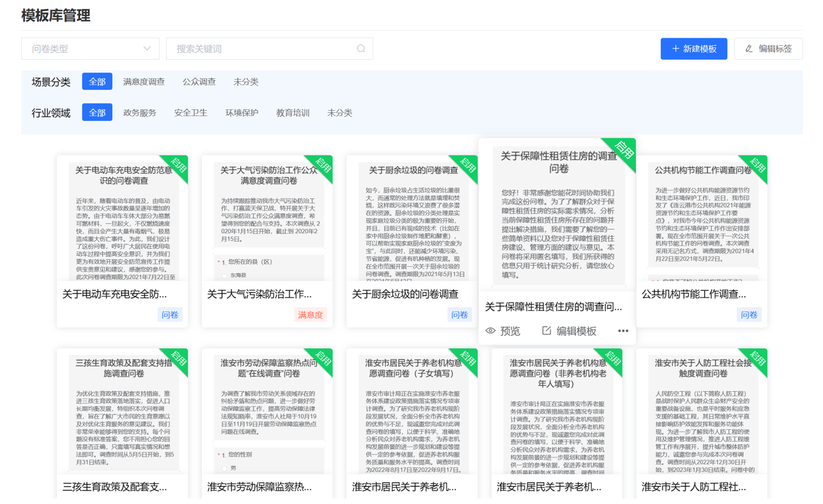Image resolution: width=823 pixels, height=504 pixels.
Task: Click the 问卷 tag on 公共机构节能 card
Action: 749,315
